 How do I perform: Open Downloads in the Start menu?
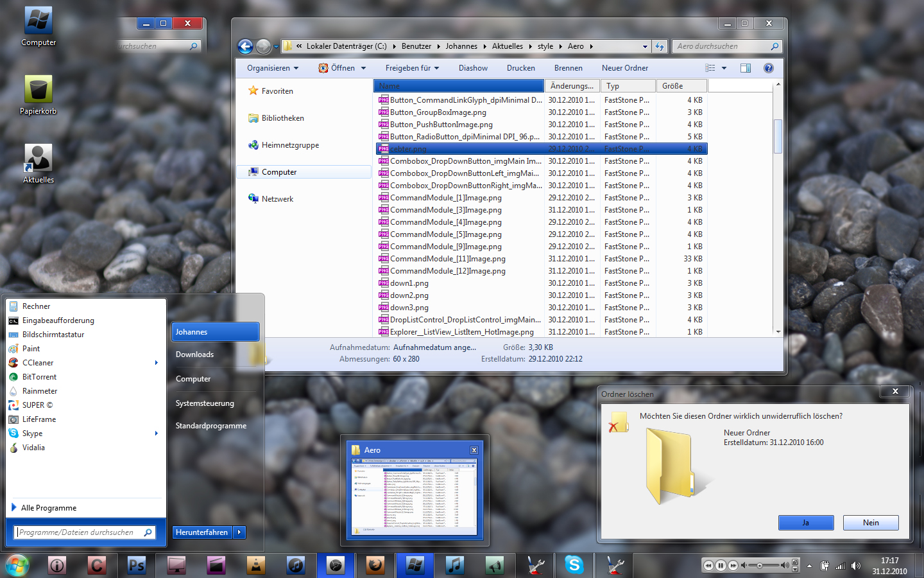[194, 355]
